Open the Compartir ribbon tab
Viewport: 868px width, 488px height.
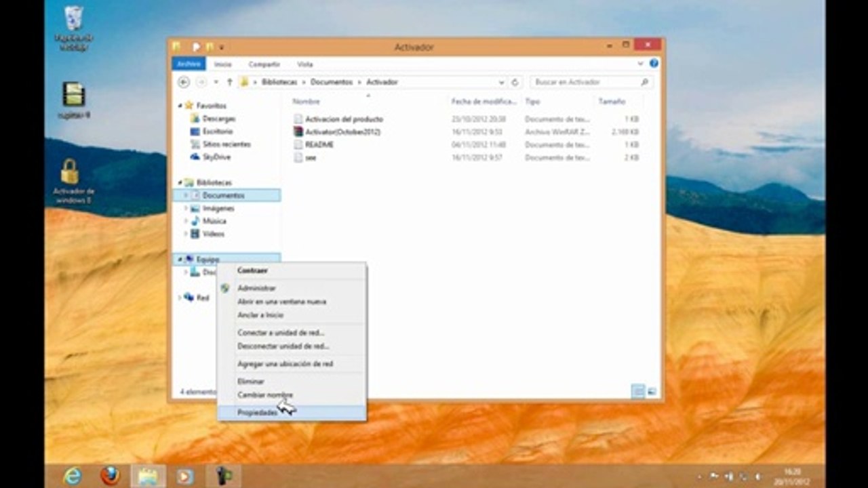pos(264,64)
